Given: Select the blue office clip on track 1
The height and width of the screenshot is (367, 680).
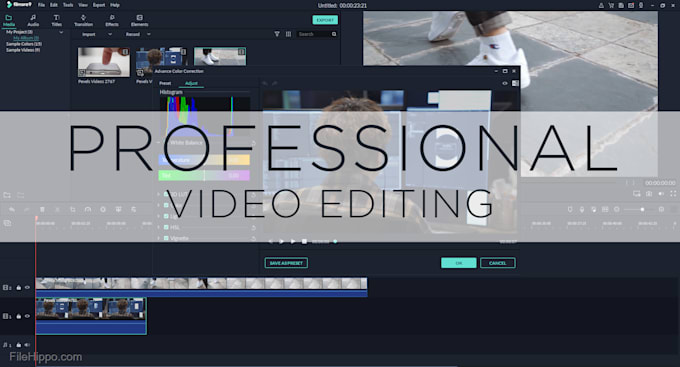Looking at the screenshot, I should pos(91,316).
